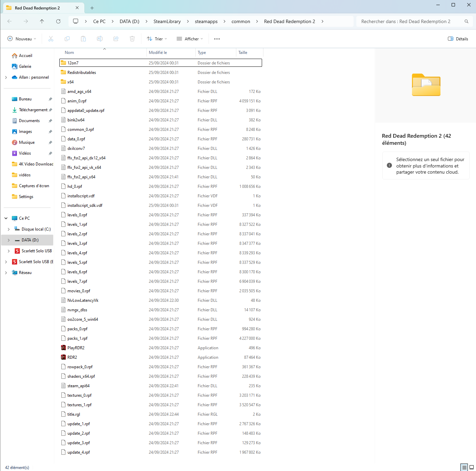Image resolution: width=476 pixels, height=471 pixels.
Task: Expand the Réseau tree node
Action: [6, 273]
